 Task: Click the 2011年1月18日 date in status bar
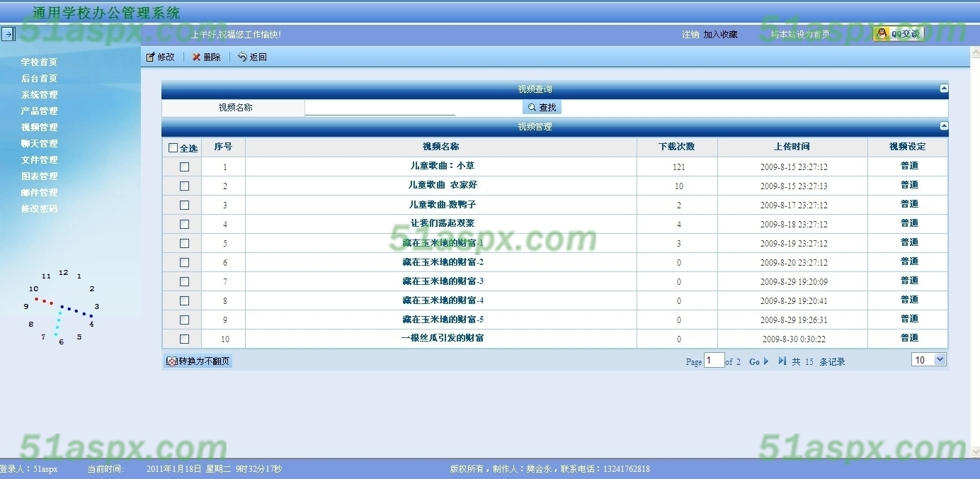(174, 469)
